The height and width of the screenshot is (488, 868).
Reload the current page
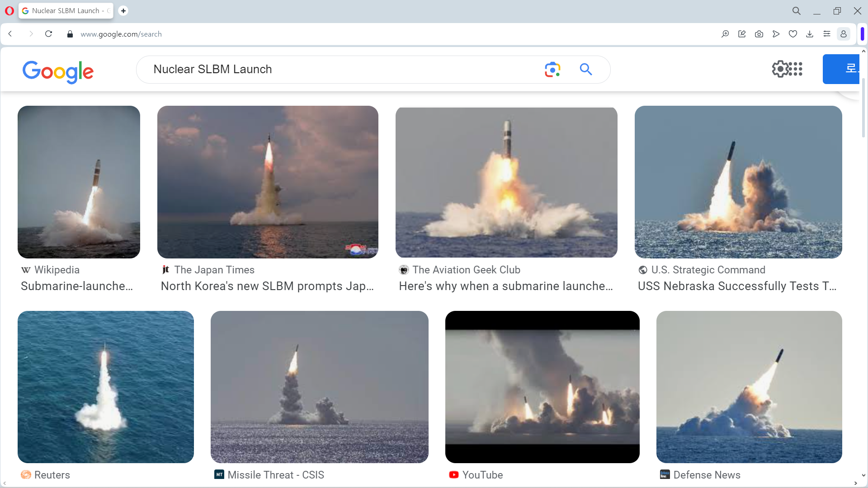(49, 34)
